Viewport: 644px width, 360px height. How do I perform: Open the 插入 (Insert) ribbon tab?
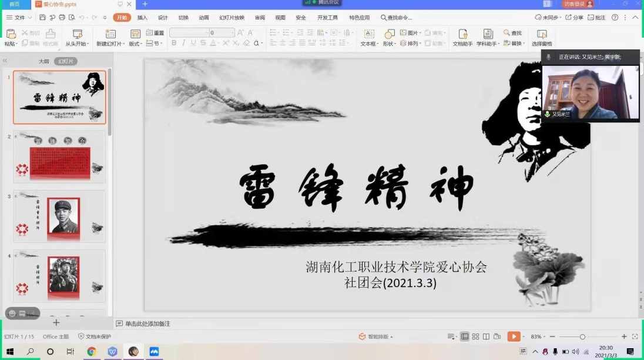click(x=142, y=18)
